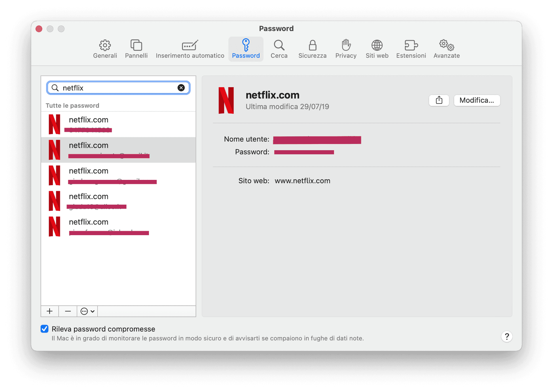
Task: Open the Generali preferences tab
Action: (x=105, y=49)
